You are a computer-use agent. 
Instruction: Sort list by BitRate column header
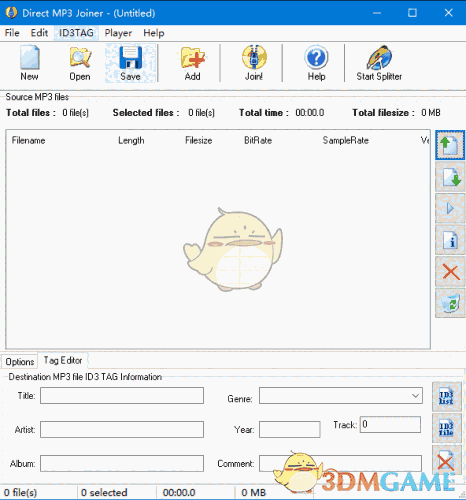click(258, 140)
